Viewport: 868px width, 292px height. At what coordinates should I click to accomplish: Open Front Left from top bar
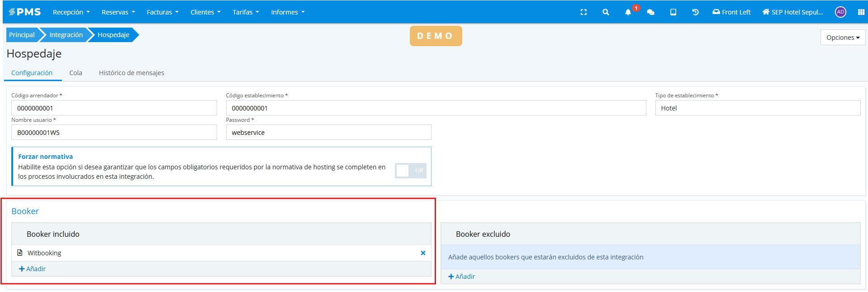tap(731, 12)
